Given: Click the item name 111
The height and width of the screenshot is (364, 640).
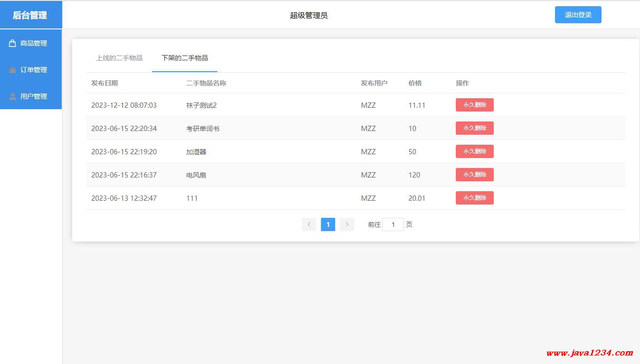Looking at the screenshot, I should tap(192, 198).
